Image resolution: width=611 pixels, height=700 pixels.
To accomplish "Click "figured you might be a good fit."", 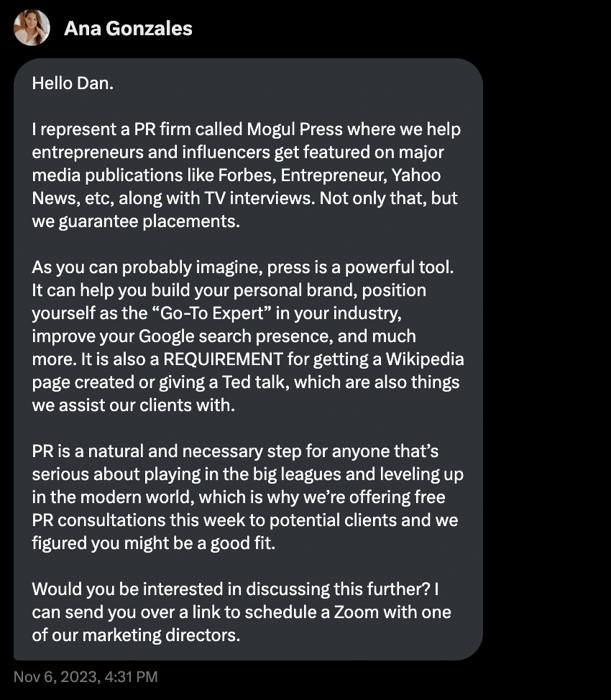I will 153,543.
